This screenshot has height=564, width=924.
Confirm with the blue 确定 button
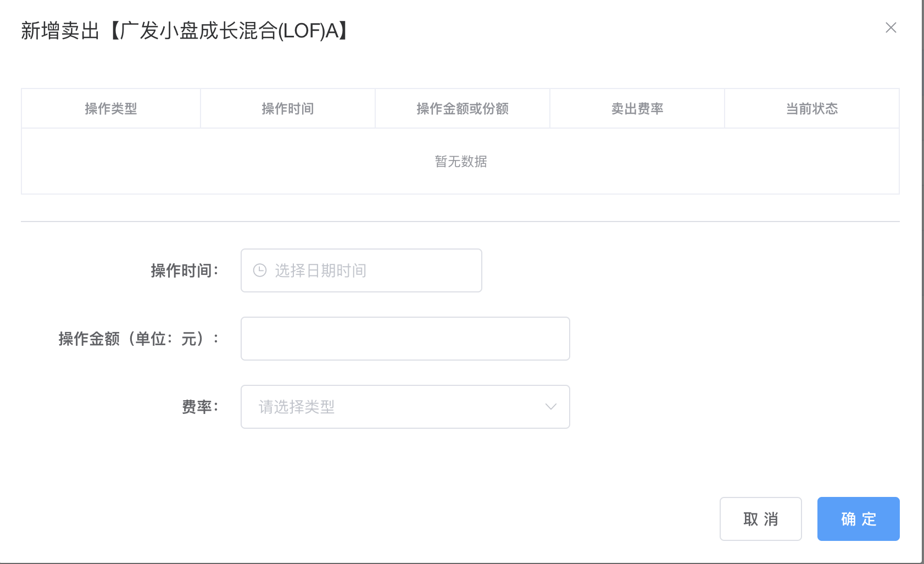(x=859, y=519)
